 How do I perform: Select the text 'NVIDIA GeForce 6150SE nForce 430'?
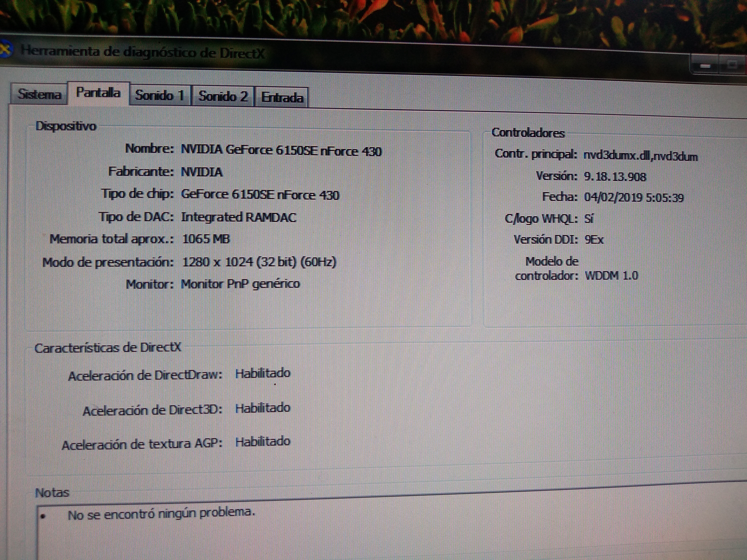coord(281,150)
